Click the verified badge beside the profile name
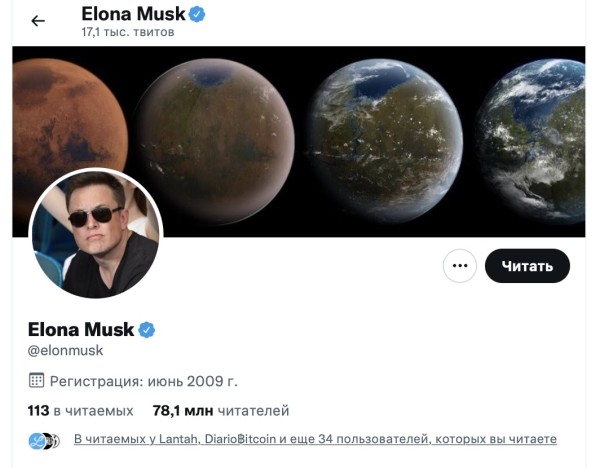Image resolution: width=600 pixels, height=468 pixels. pyautogui.click(x=146, y=329)
